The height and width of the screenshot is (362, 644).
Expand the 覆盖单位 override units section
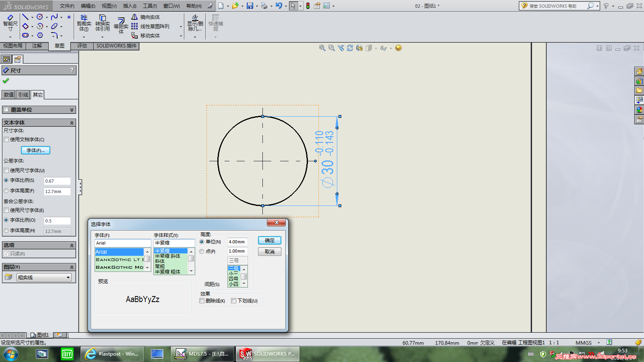pyautogui.click(x=72, y=110)
